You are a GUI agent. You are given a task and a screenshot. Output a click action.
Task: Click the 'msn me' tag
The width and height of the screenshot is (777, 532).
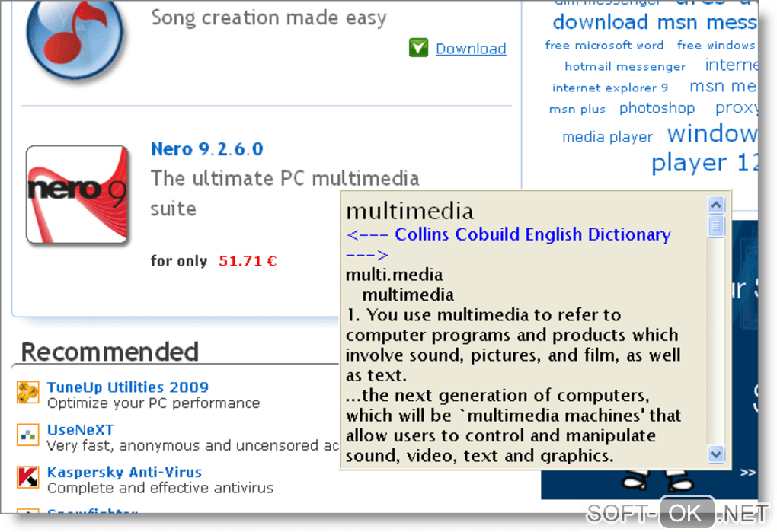[723, 87]
